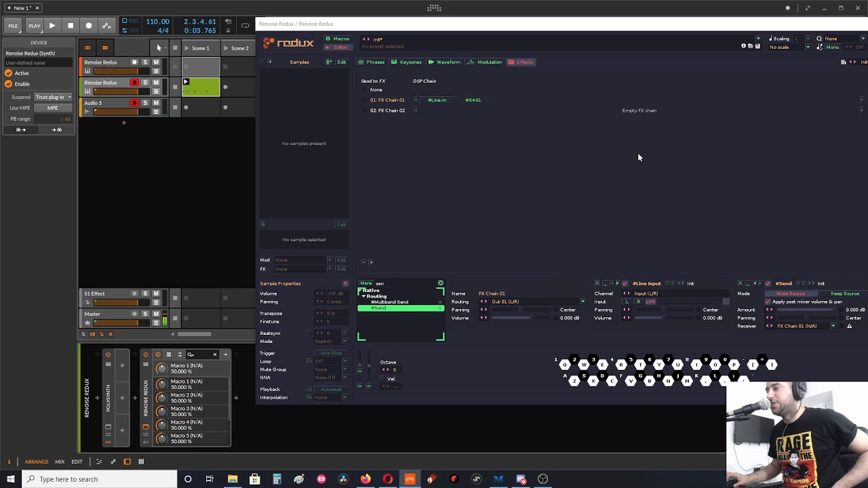Click the info icon in Redux header
The width and height of the screenshot is (868, 488).
[743, 46]
